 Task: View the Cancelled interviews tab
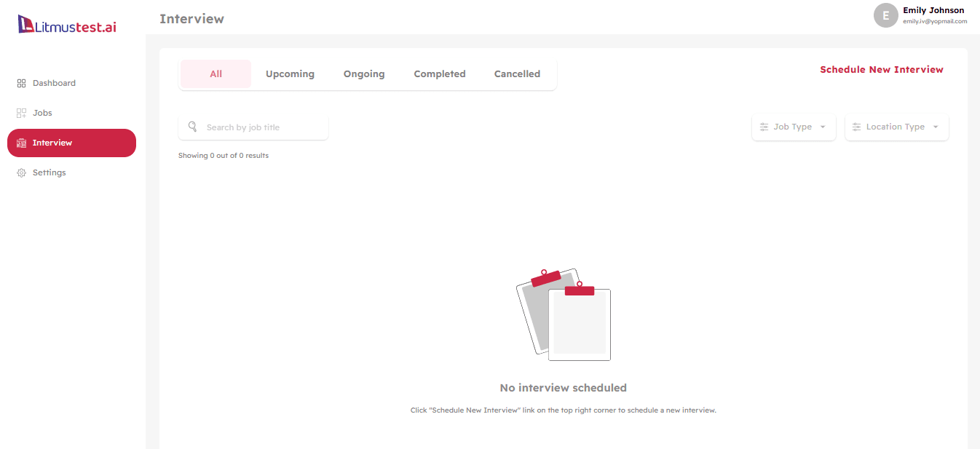[517, 74]
